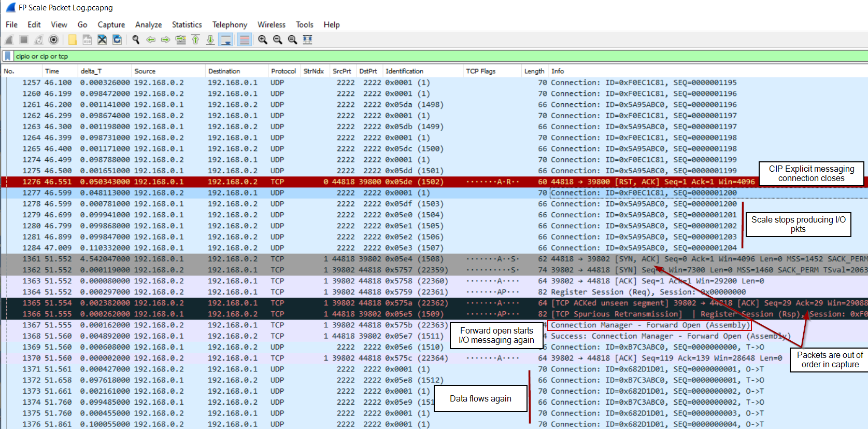Open the Edit menu

(x=34, y=24)
